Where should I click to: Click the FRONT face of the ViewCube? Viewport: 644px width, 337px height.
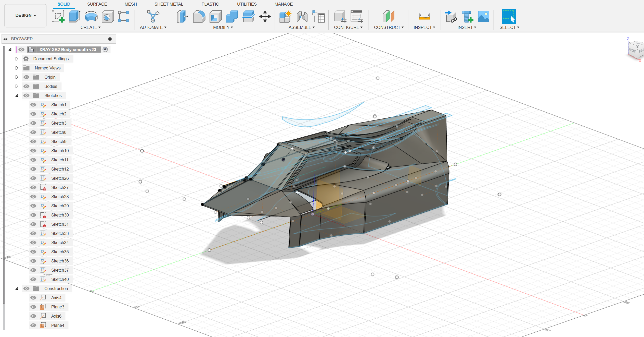633,51
